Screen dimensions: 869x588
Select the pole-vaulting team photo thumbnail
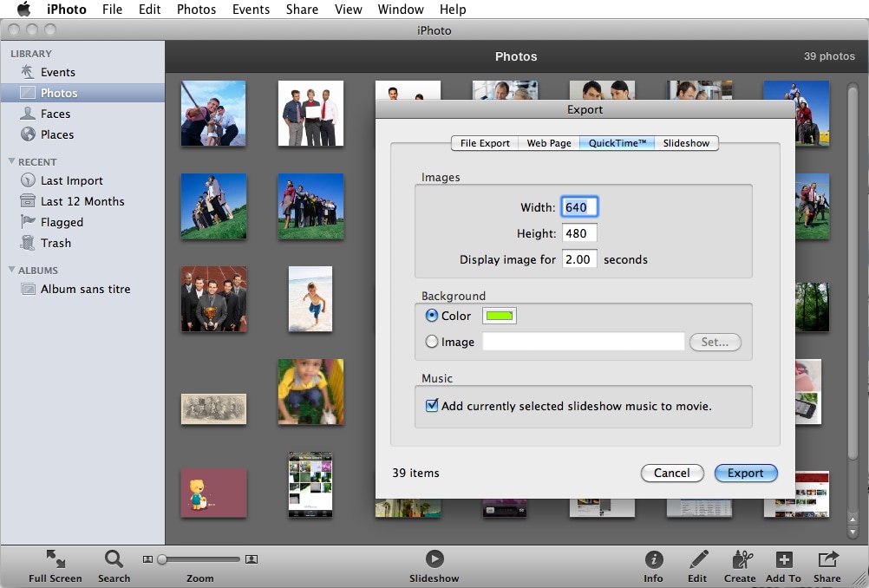213,114
